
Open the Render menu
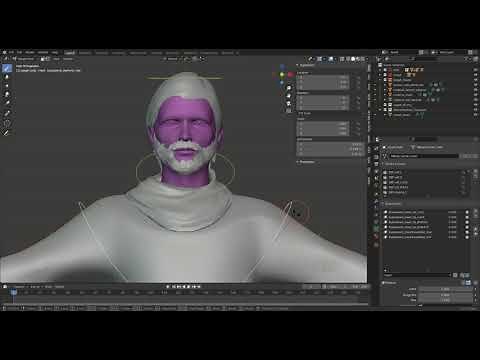coord(30,52)
